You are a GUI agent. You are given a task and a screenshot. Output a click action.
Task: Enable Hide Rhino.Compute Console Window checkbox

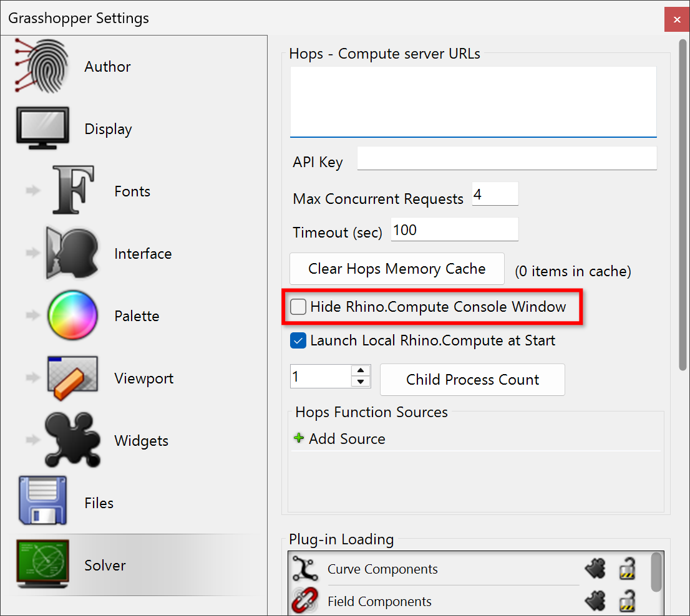[x=299, y=307]
